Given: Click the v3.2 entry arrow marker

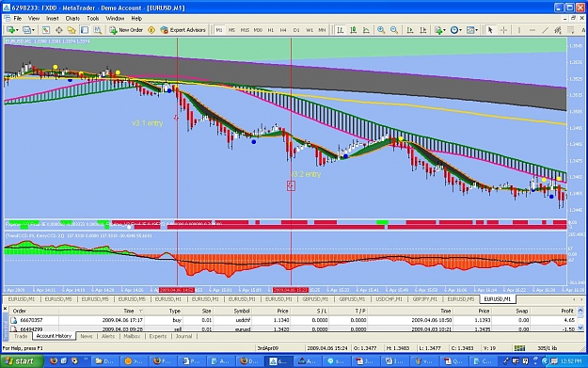Looking at the screenshot, I should coord(291,185).
